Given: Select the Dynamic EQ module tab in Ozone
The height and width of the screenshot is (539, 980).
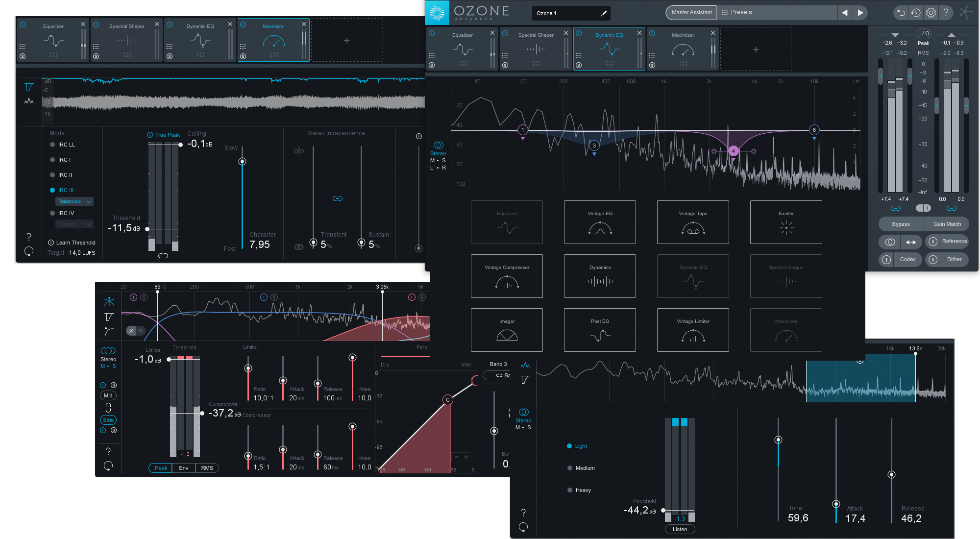Looking at the screenshot, I should (609, 49).
